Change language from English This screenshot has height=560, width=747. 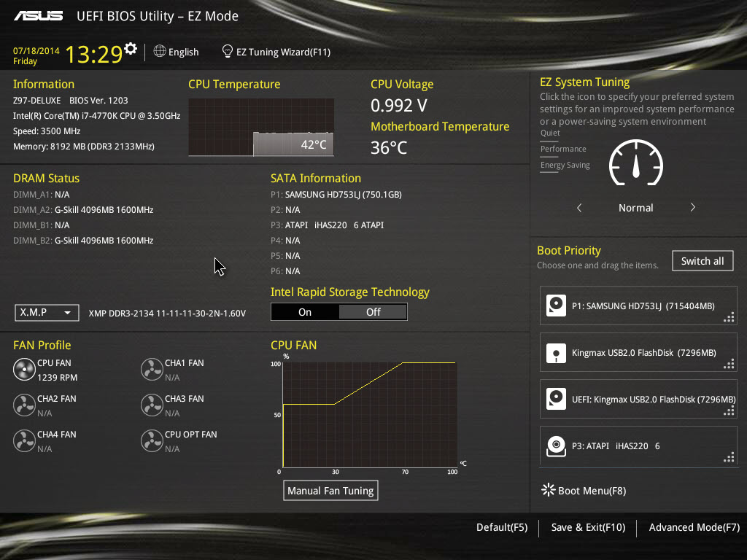coord(183,52)
